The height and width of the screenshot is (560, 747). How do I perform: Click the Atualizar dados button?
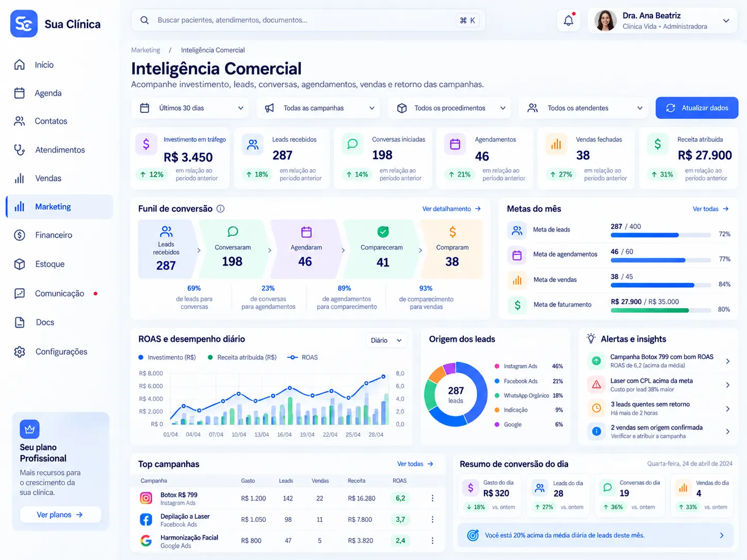(697, 108)
